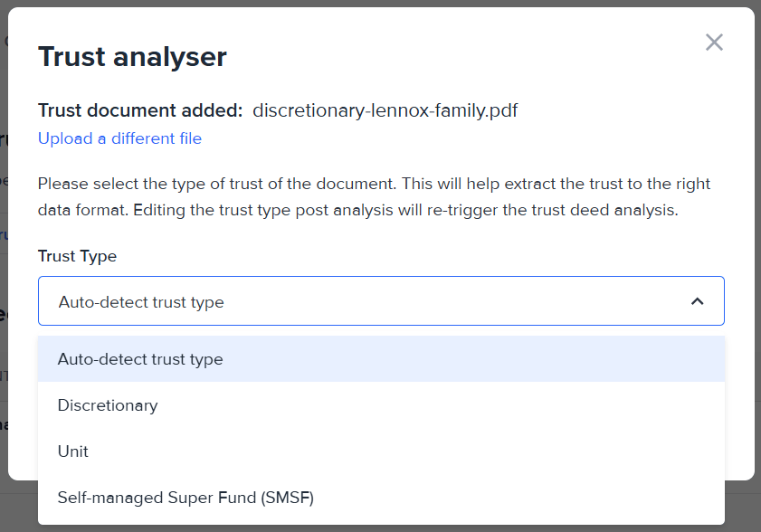
Task: Click the discretionary-lennox-family.pdf file name
Action: pos(385,110)
